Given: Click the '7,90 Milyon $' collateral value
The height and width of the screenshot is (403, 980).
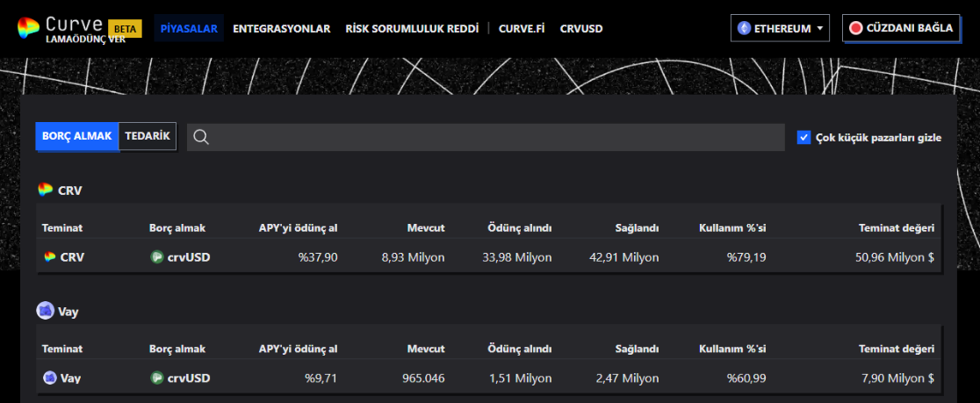Looking at the screenshot, I should point(898,378).
